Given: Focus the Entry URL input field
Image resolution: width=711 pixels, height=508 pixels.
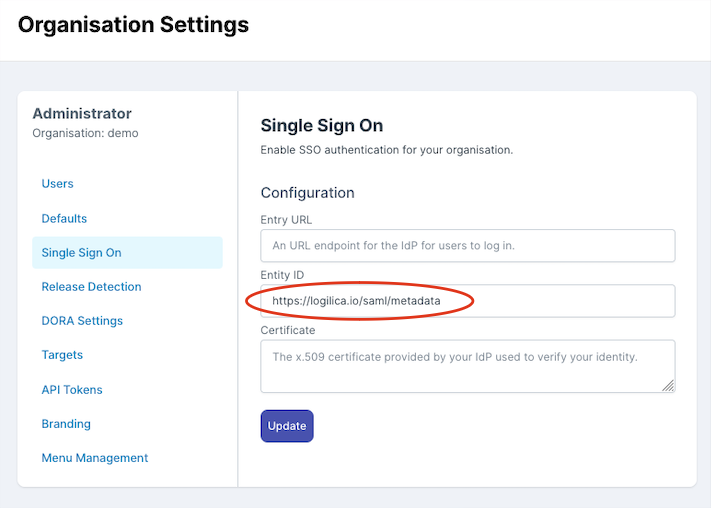Looking at the screenshot, I should coord(467,246).
